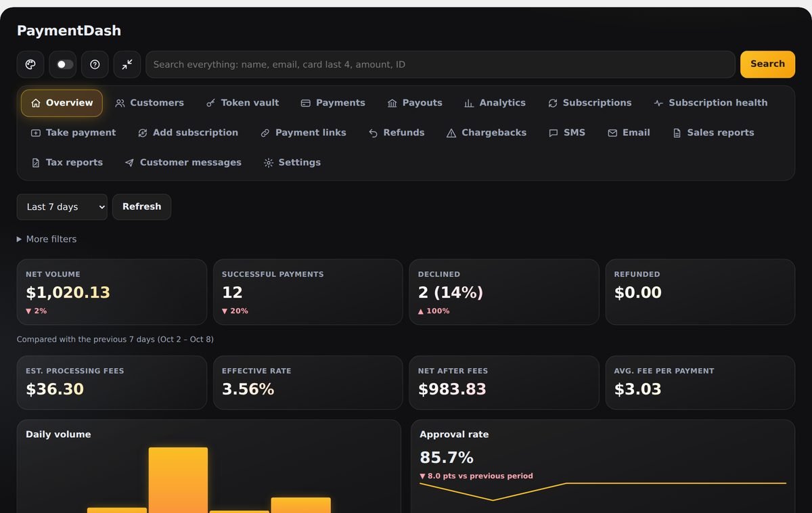Click the collapse arrows icon button
This screenshot has width=812, height=513.
pos(127,64)
